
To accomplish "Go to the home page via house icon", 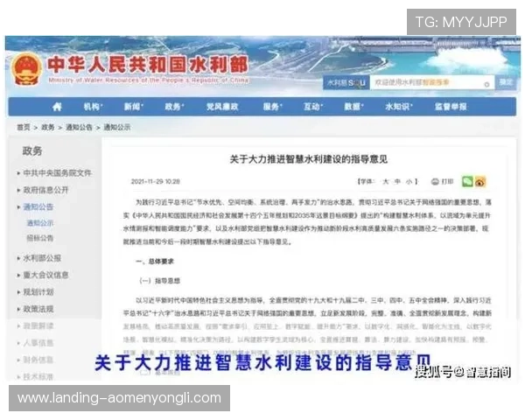I will 57,107.
